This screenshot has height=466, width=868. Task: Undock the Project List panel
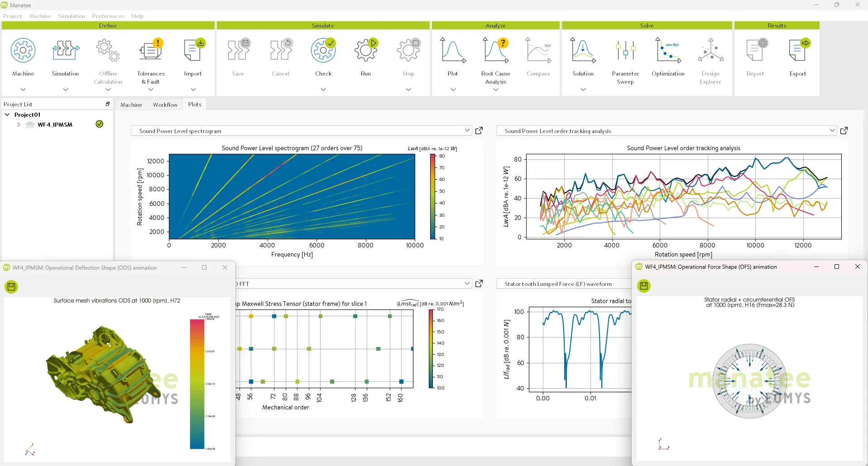[108, 104]
